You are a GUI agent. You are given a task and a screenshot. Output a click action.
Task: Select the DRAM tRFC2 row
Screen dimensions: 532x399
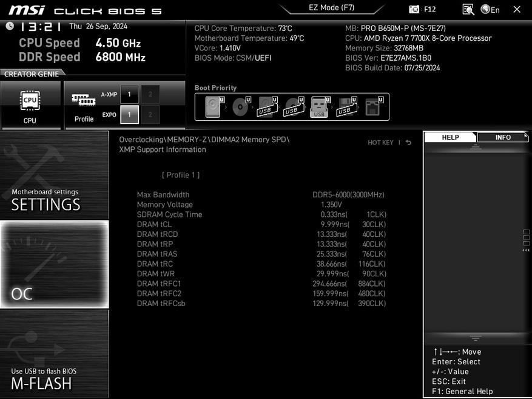coord(261,293)
